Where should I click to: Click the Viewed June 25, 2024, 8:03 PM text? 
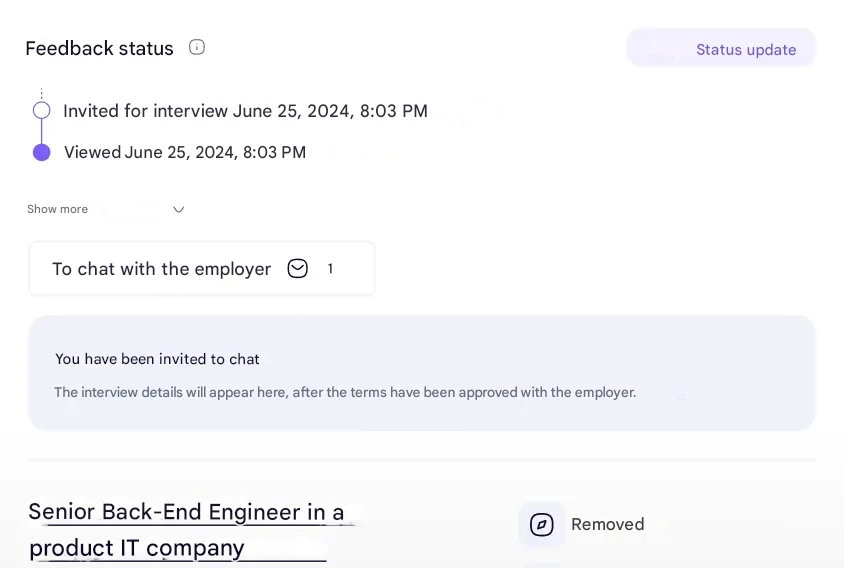click(x=185, y=153)
